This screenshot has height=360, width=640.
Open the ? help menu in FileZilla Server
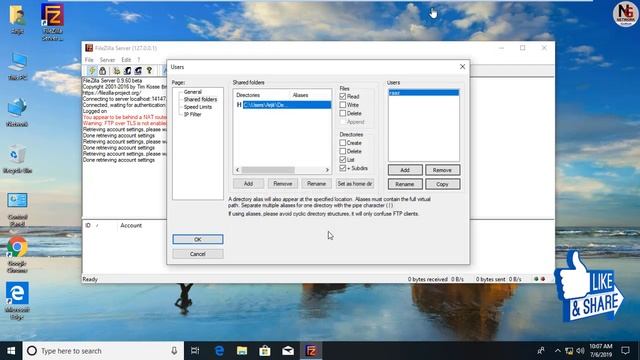(139, 60)
